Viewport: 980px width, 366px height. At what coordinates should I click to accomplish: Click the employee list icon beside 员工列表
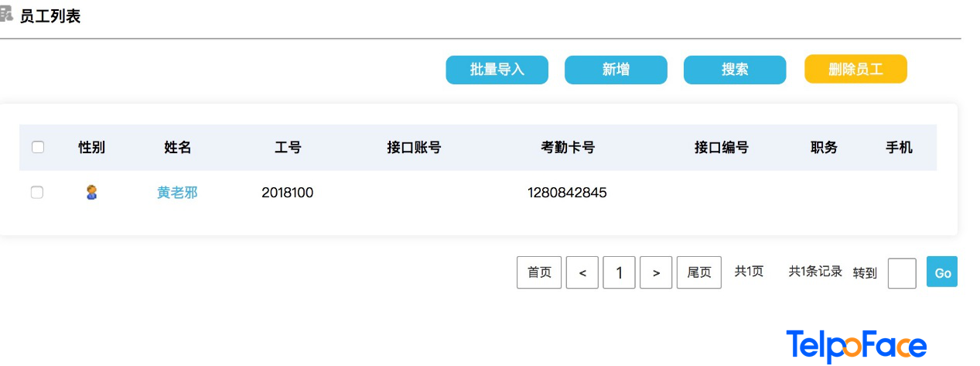pos(6,15)
